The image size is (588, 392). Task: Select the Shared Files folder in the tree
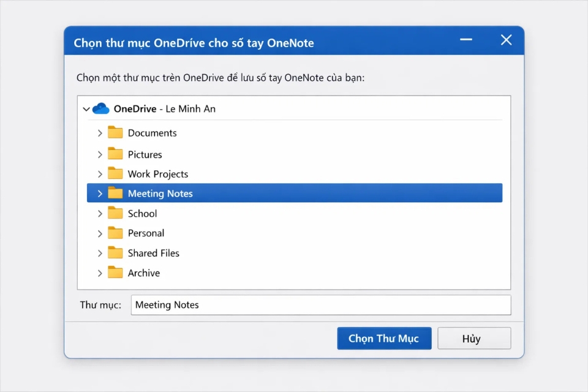pos(153,252)
